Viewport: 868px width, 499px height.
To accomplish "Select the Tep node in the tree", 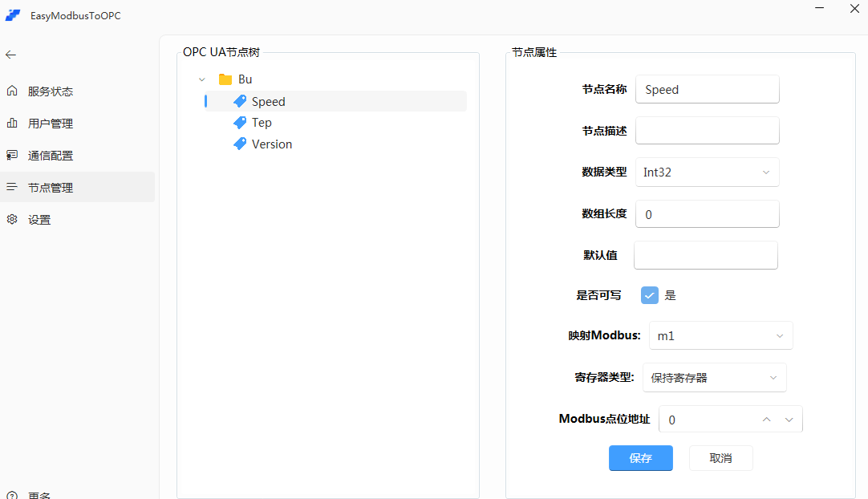I will [x=259, y=122].
